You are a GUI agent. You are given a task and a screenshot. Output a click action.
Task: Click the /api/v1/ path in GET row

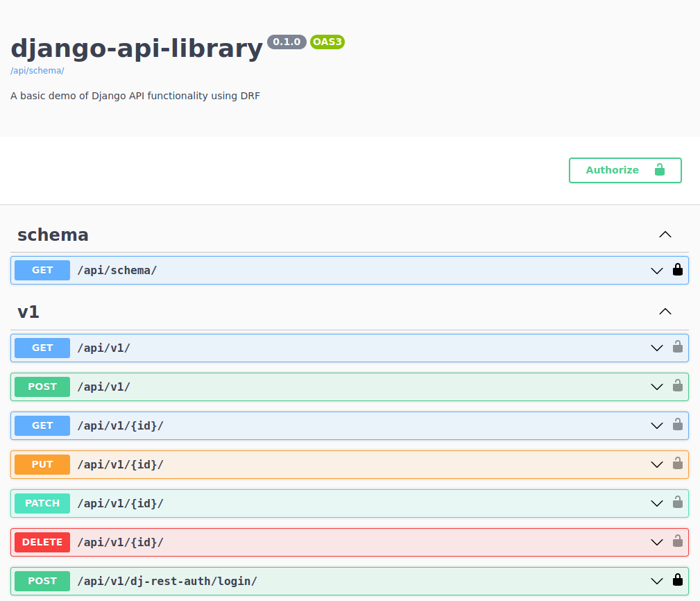[x=103, y=348]
